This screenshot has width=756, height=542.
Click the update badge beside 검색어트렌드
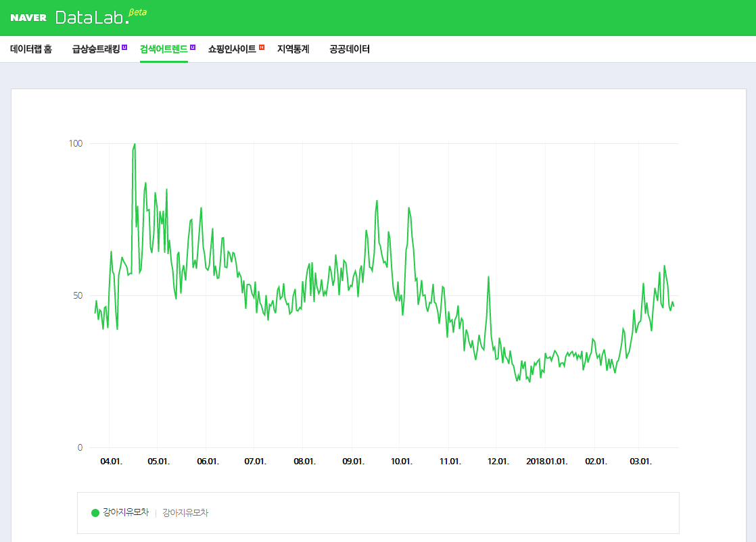coord(193,47)
